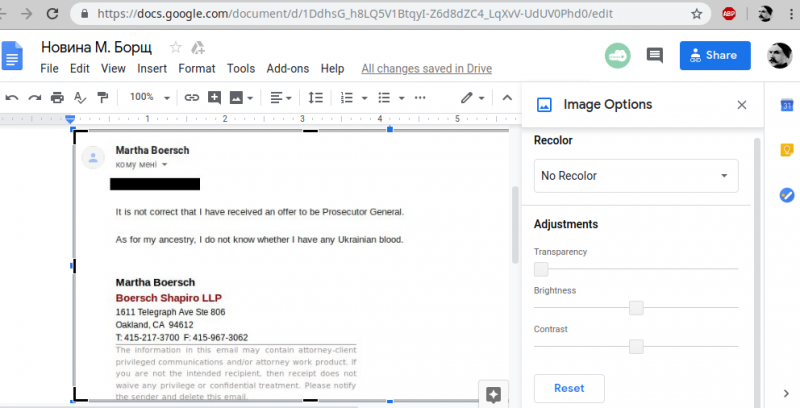Open Google Calendar from side panel
Screen dimensions: 800x408
pyautogui.click(x=786, y=105)
